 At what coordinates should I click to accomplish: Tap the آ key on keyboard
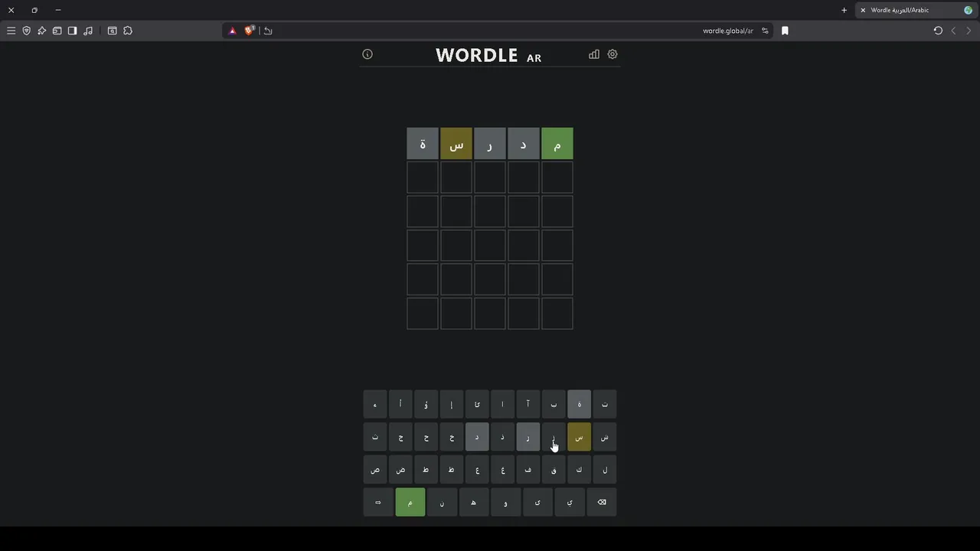pos(528,404)
